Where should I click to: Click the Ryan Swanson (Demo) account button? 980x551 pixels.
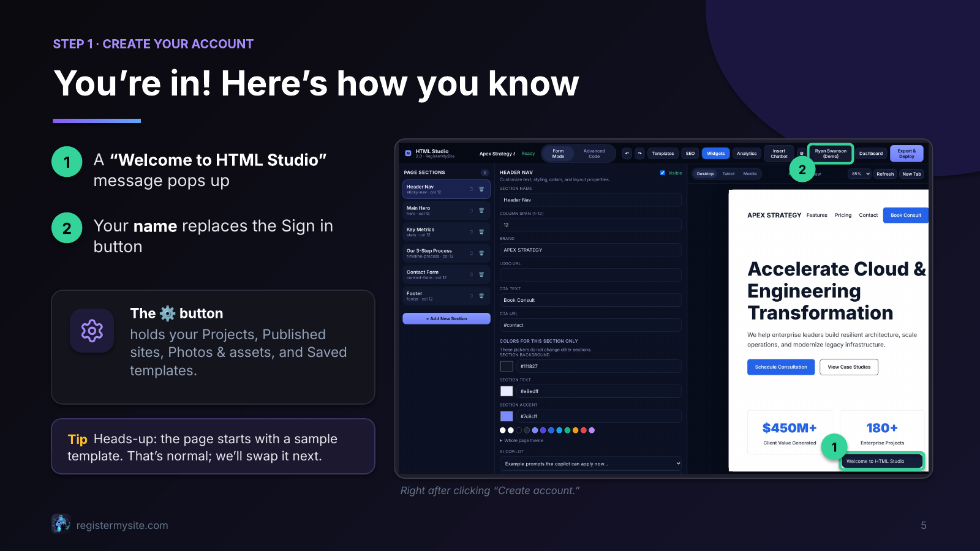831,154
